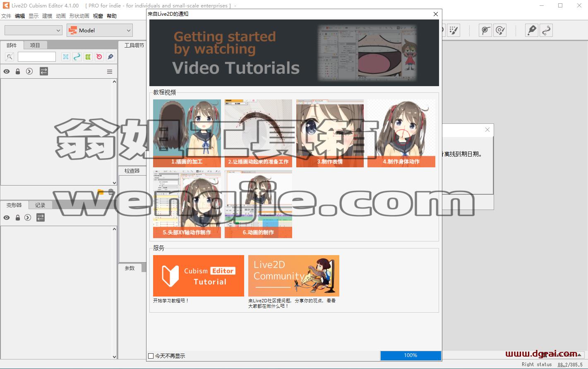Viewport: 588px width, 369px height.
Task: Open the 编辑 menu
Action: (20, 16)
